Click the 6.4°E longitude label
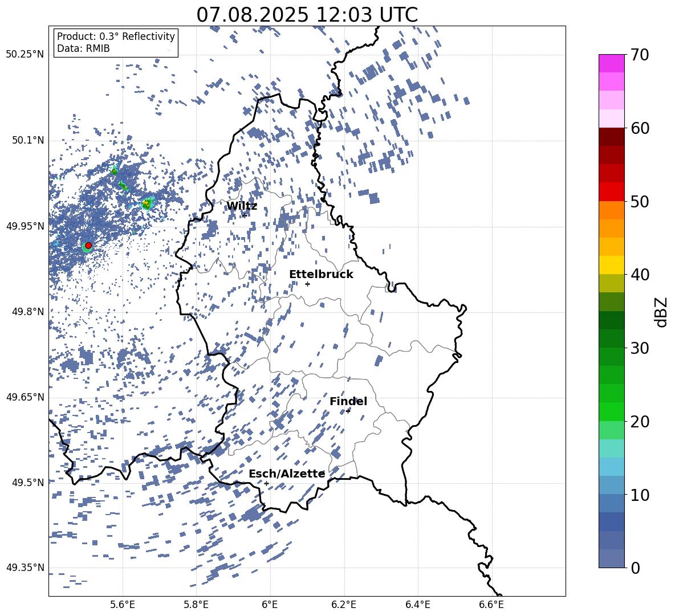Screen dimensions: 675x616 point(417,605)
